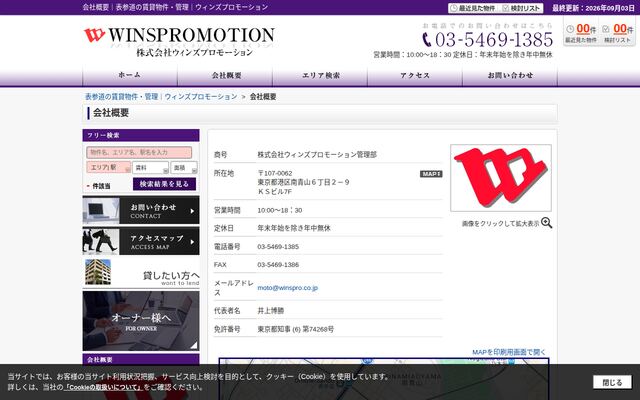
Task: Open the Cookieの取扱いについて link
Action: pyautogui.click(x=104, y=387)
